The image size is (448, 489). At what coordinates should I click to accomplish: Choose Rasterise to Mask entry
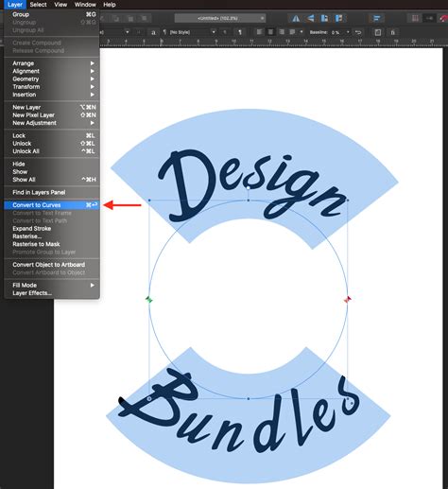[x=52, y=244]
